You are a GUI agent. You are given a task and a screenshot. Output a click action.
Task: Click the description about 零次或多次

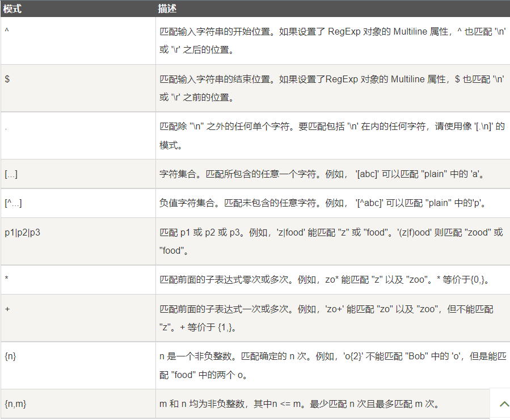coord(333,280)
